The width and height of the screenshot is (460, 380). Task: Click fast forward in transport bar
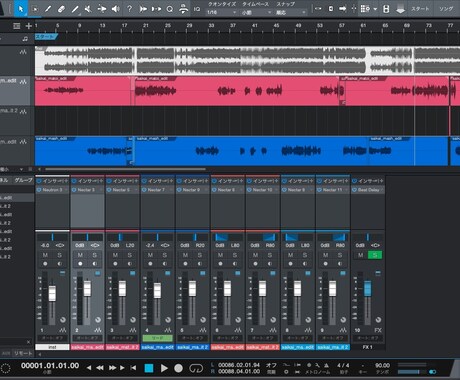(x=113, y=368)
